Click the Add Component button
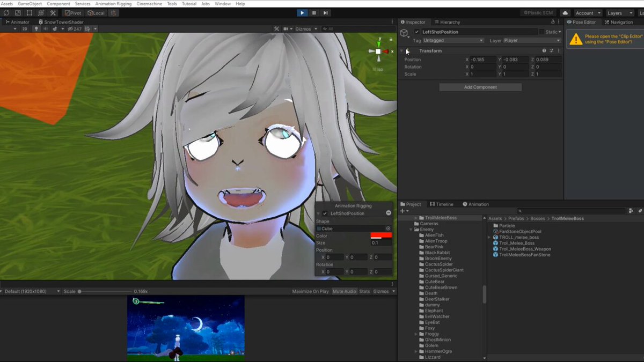Image resolution: width=644 pixels, height=362 pixels. 480,87
